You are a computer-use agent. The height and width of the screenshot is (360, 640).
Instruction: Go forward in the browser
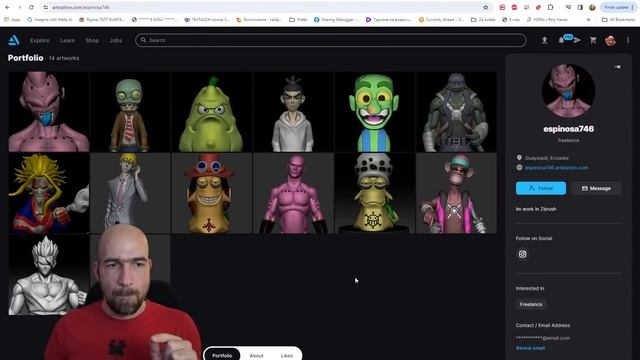pyautogui.click(x=19, y=7)
